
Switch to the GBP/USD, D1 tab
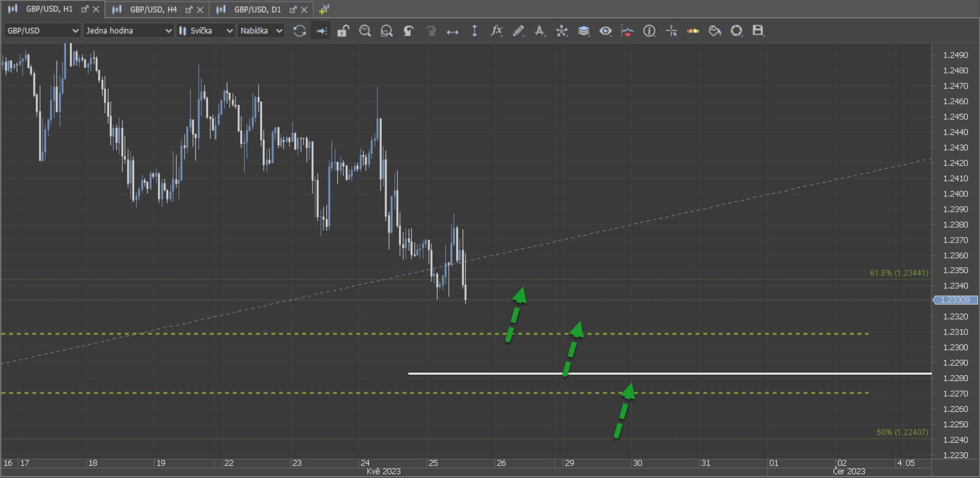pos(257,9)
